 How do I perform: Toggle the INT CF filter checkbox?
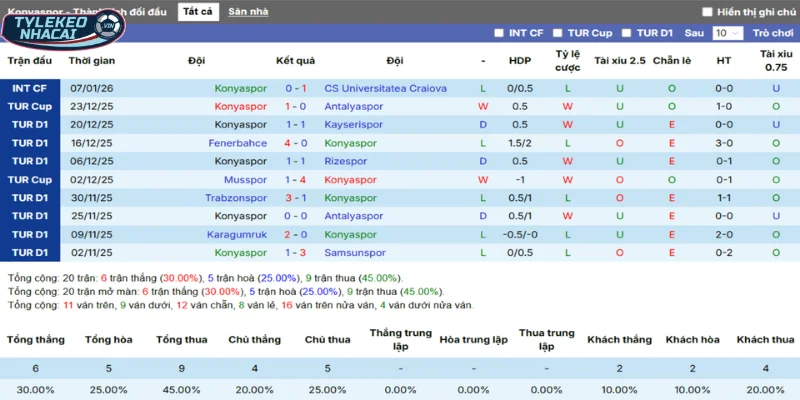point(499,33)
